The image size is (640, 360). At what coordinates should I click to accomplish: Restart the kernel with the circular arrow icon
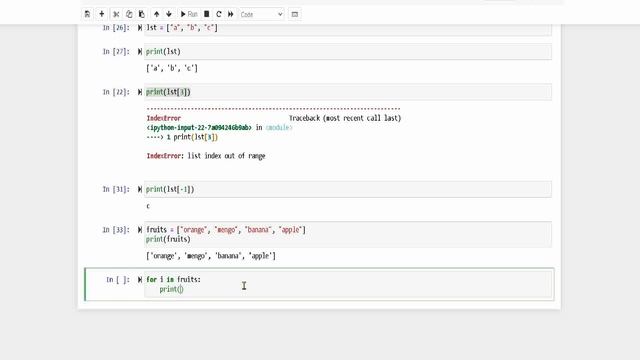[219, 14]
